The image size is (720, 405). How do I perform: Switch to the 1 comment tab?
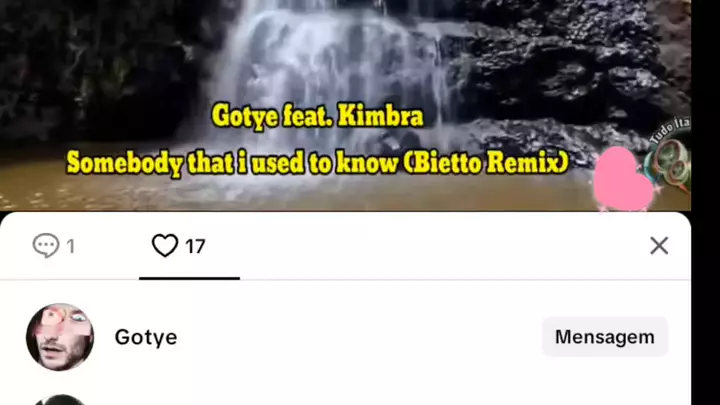coord(54,246)
